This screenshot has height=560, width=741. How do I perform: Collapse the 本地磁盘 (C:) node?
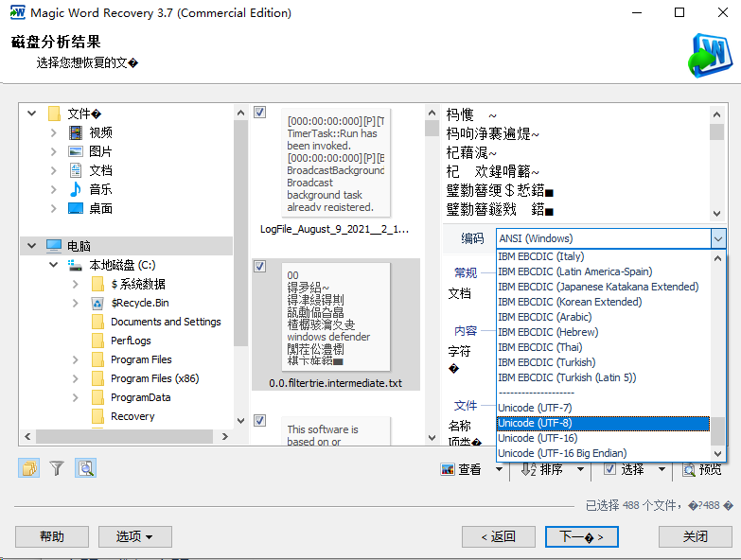(53, 265)
